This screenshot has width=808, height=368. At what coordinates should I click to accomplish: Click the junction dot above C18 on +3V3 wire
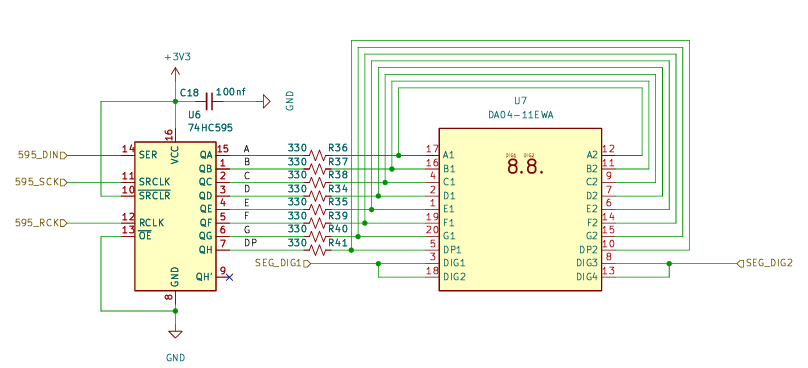(x=175, y=101)
